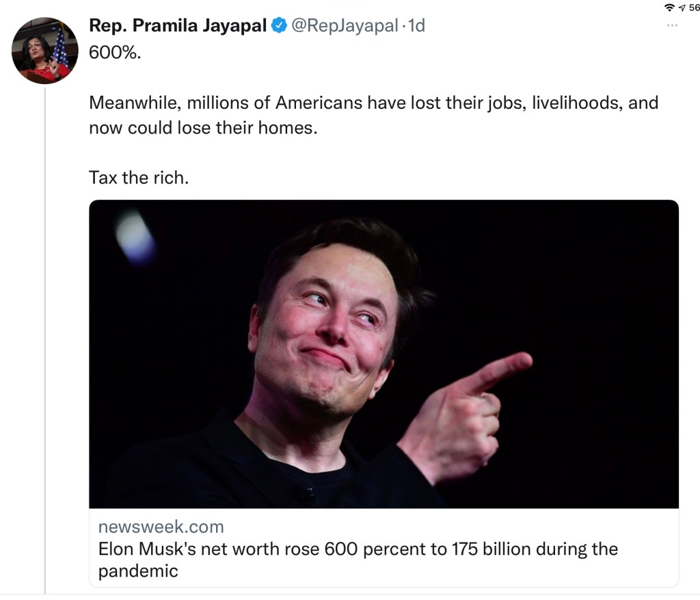Click the '600%.' tweet text line
Viewport: 700px width, 600px height.
coord(114,53)
